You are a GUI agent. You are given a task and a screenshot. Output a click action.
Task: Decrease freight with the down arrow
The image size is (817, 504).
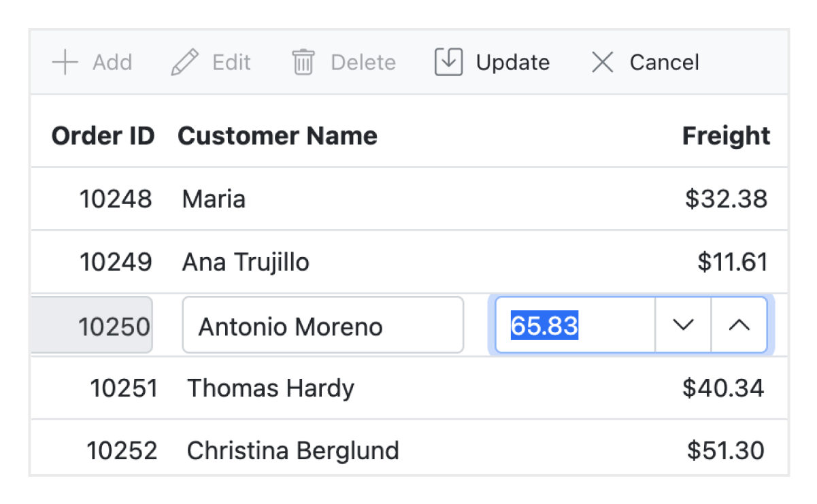pos(682,325)
